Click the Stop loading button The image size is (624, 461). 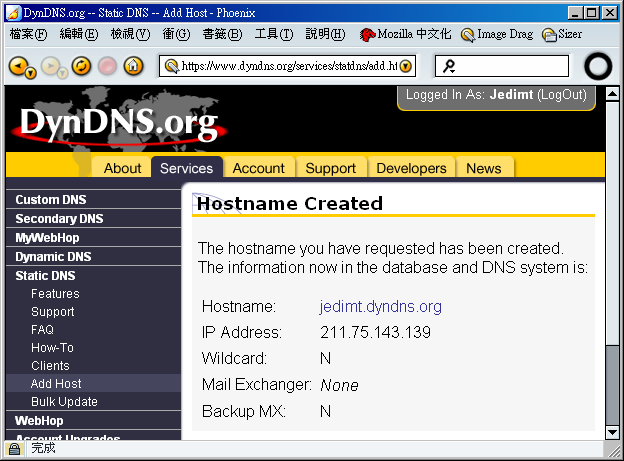coord(107,66)
